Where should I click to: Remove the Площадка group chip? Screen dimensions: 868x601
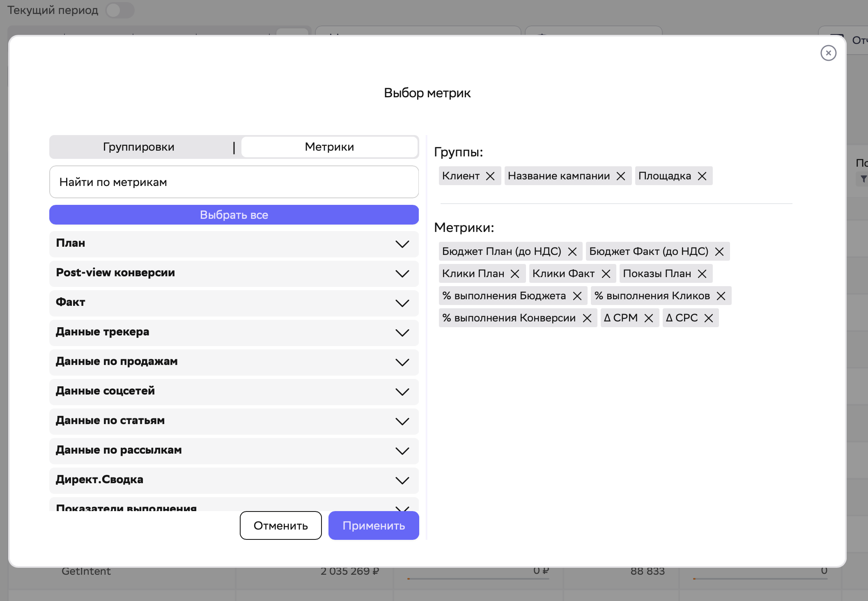point(702,176)
